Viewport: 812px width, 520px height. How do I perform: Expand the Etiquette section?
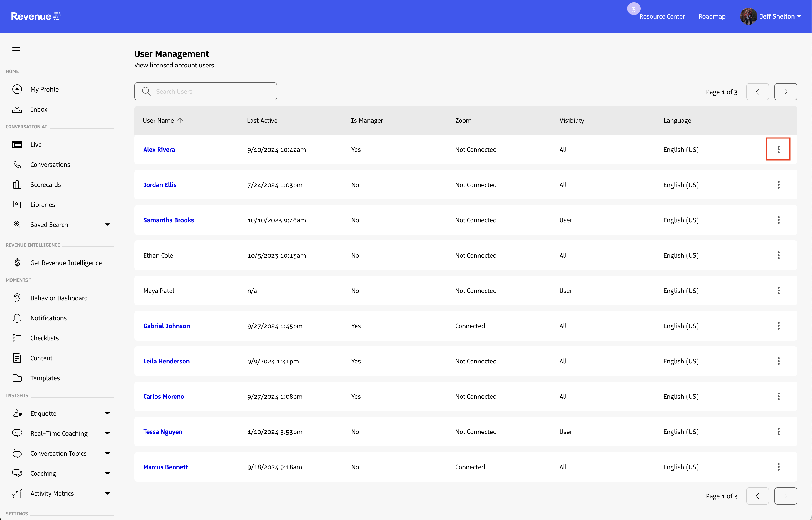(x=107, y=413)
